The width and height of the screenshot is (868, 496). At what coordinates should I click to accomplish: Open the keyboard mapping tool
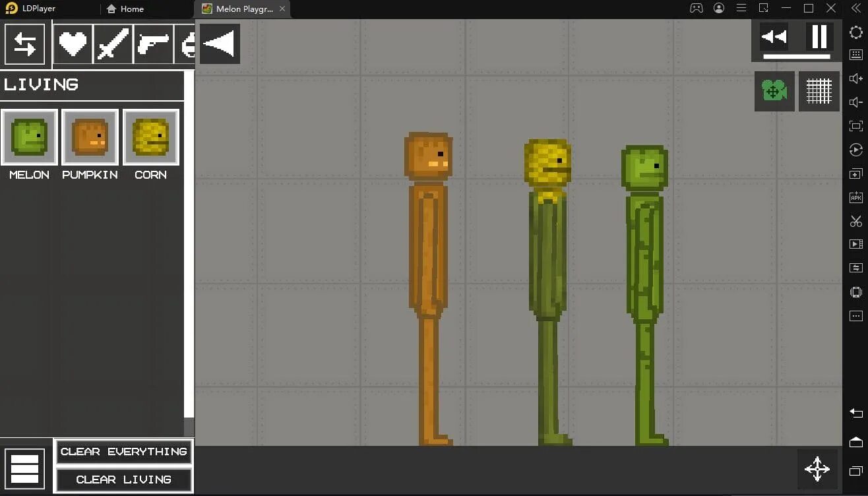tap(855, 55)
